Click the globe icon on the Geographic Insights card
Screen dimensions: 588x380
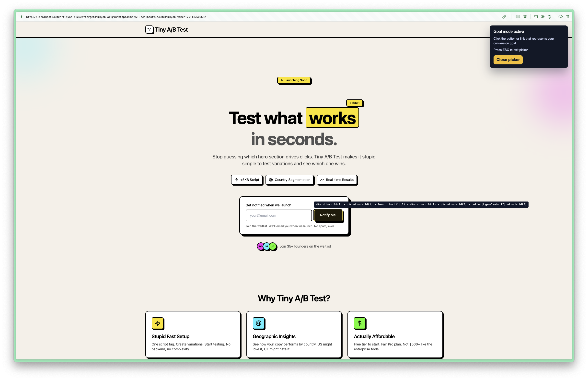(x=259, y=323)
